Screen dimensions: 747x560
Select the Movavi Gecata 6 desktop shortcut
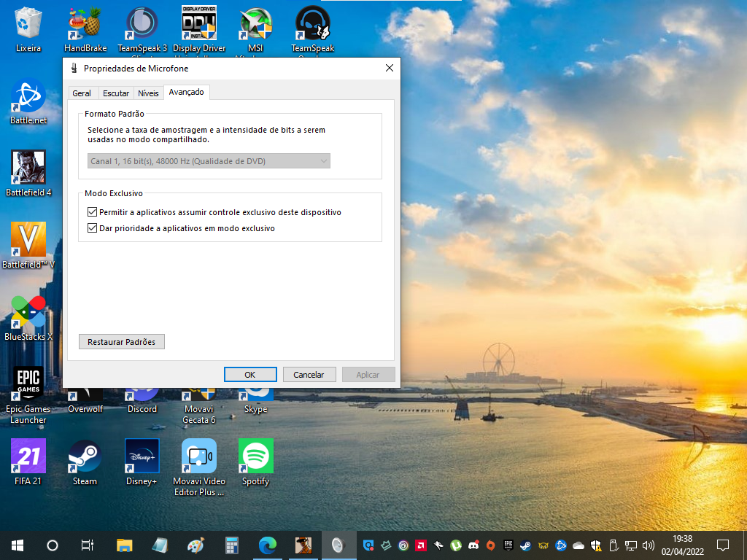[x=199, y=406]
